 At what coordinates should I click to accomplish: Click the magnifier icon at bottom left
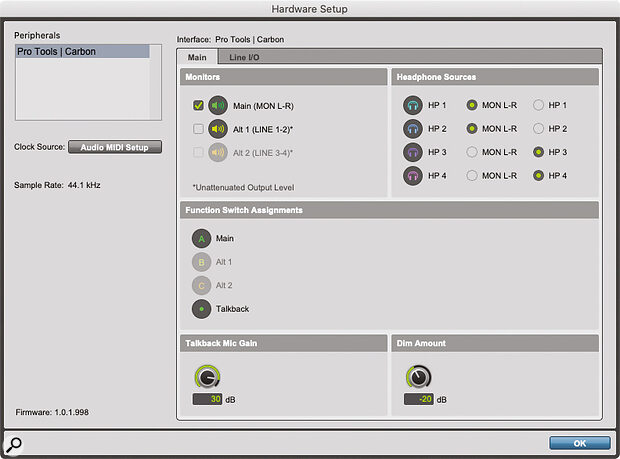14,444
